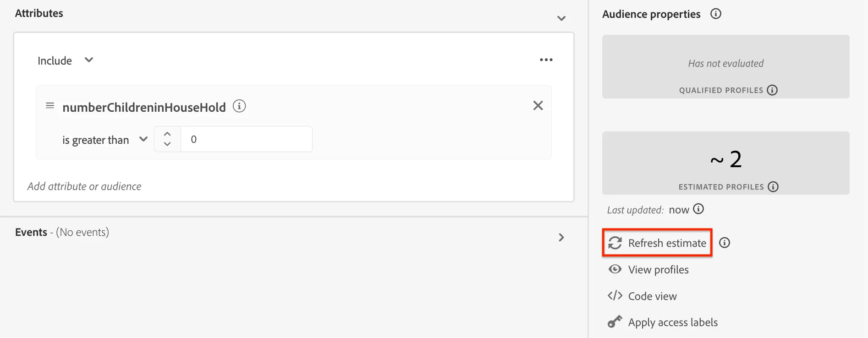Screen dimensions: 868x338
Task: Expand the Events section arrow
Action: pos(561,237)
